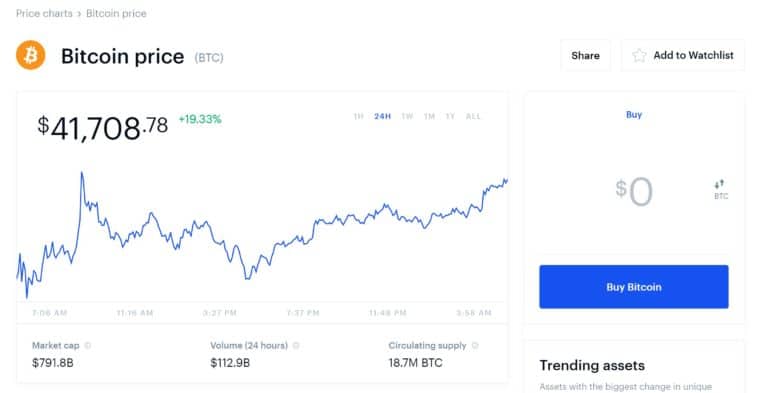Image resolution: width=768 pixels, height=393 pixels.
Task: Select the 1H chart range
Action: click(x=359, y=117)
